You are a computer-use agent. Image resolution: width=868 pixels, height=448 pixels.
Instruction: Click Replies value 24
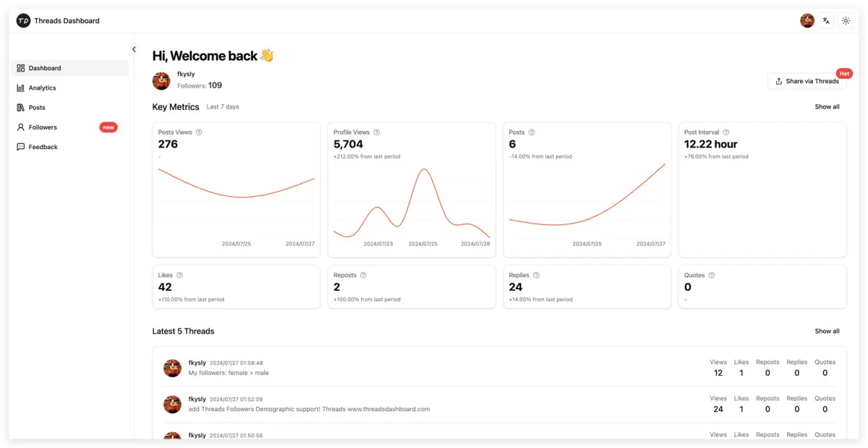(516, 287)
